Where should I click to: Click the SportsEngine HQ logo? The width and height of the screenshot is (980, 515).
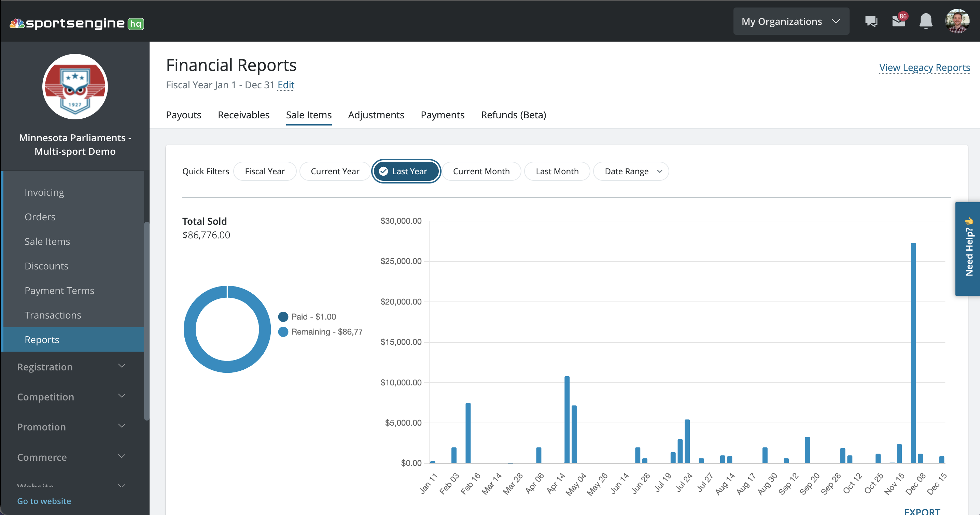click(76, 24)
